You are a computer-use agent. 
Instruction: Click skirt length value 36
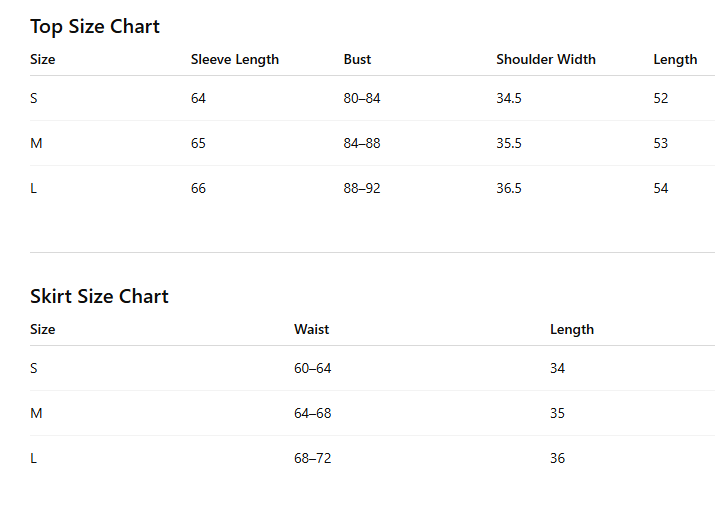tap(557, 458)
